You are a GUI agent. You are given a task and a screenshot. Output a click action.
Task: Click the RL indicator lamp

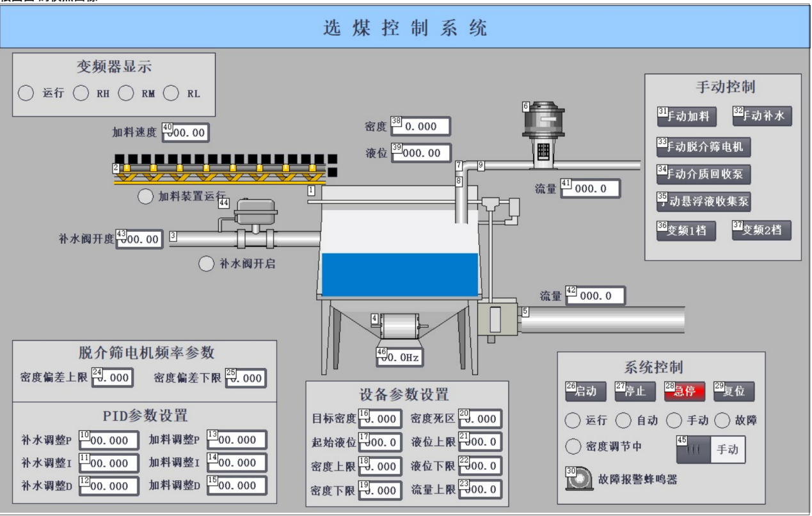[170, 93]
